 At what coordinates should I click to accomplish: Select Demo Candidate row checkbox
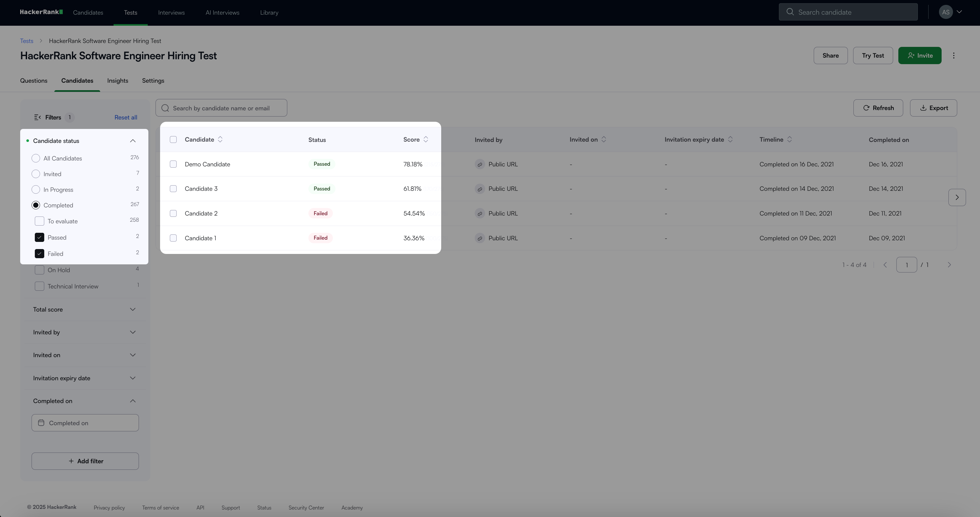pos(173,164)
